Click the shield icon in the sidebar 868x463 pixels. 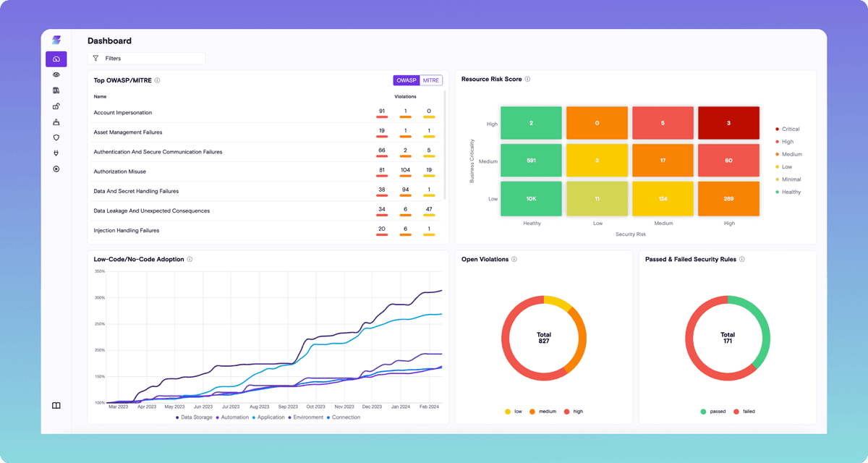(56, 137)
